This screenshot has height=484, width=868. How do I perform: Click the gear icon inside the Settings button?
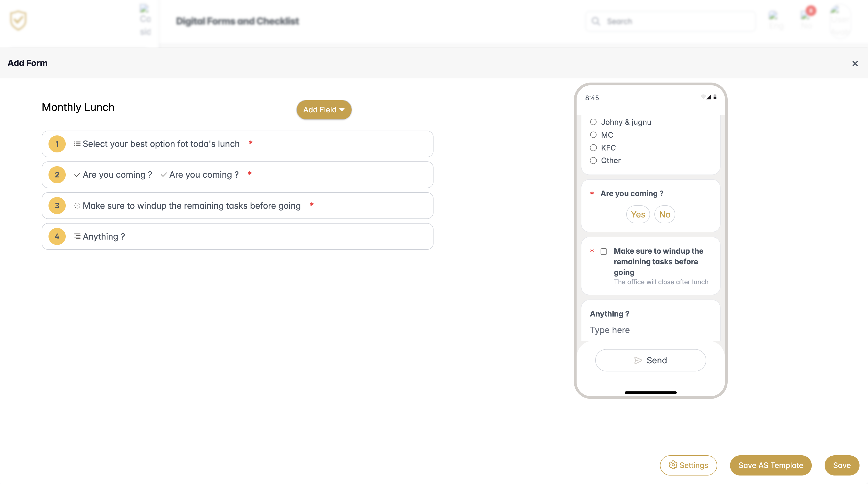point(673,465)
